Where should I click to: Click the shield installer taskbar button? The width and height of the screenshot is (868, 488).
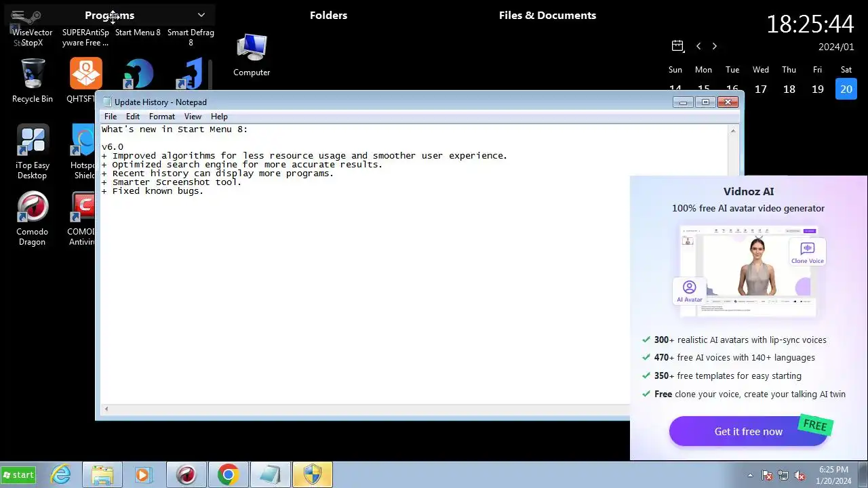coord(312,475)
